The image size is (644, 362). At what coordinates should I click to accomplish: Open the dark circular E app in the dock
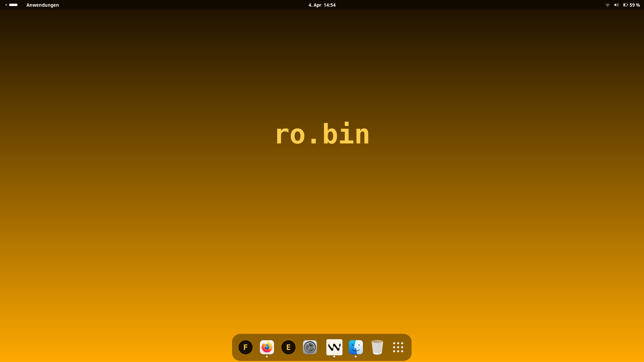pos(288,347)
